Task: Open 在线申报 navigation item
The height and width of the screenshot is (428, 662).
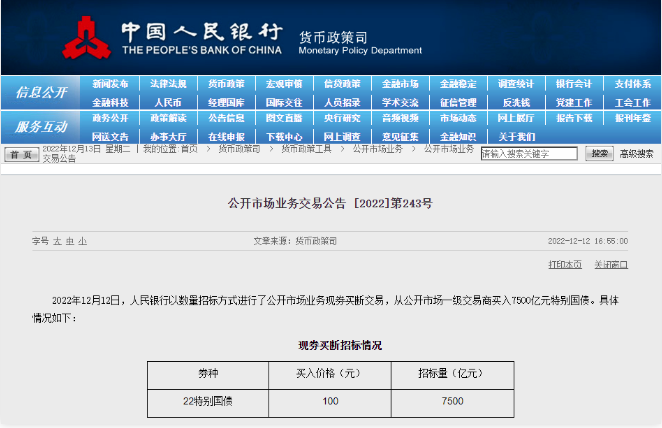Action: tap(226, 137)
